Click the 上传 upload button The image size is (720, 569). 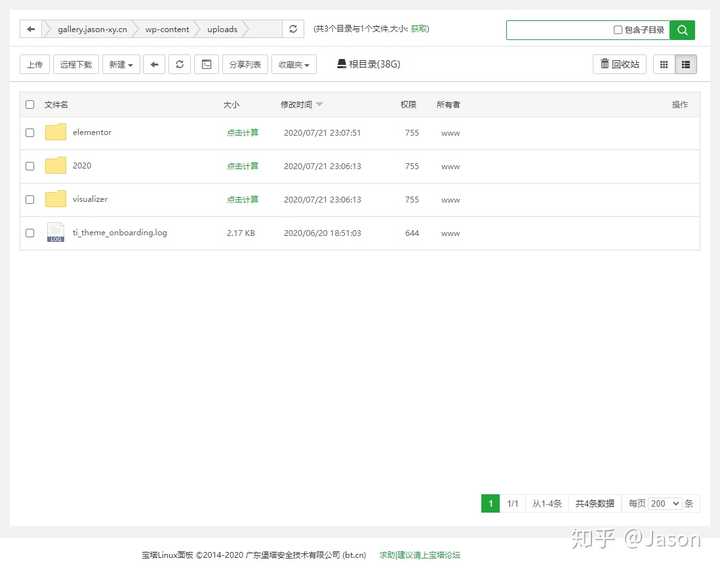(x=34, y=64)
